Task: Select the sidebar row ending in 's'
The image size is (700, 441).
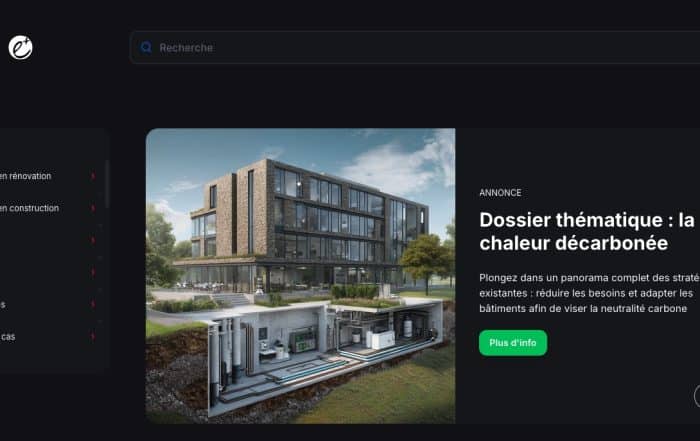Action: (3, 305)
